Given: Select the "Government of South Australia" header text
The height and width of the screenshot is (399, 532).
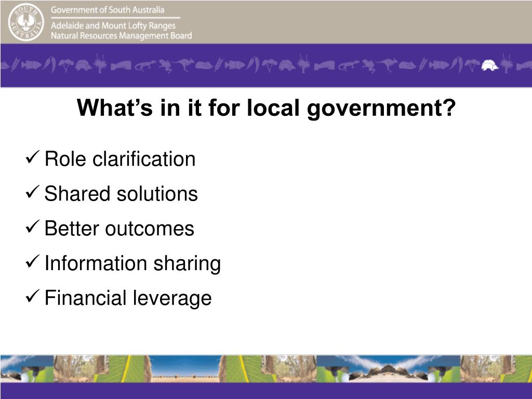Looking at the screenshot, I should (108, 10).
